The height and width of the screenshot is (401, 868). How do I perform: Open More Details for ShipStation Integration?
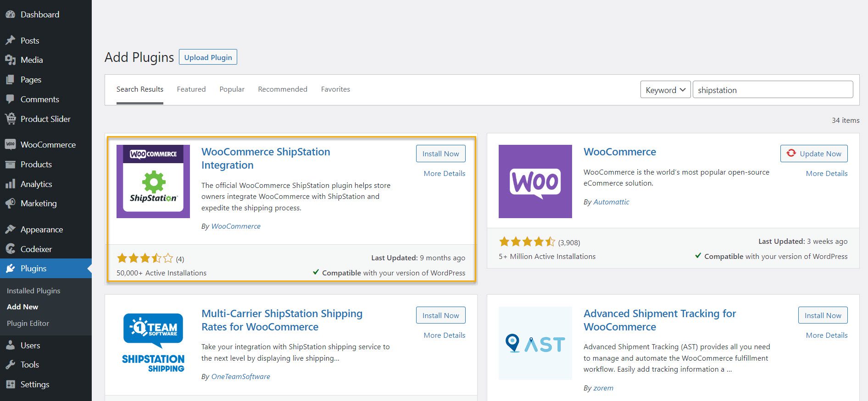pos(445,174)
